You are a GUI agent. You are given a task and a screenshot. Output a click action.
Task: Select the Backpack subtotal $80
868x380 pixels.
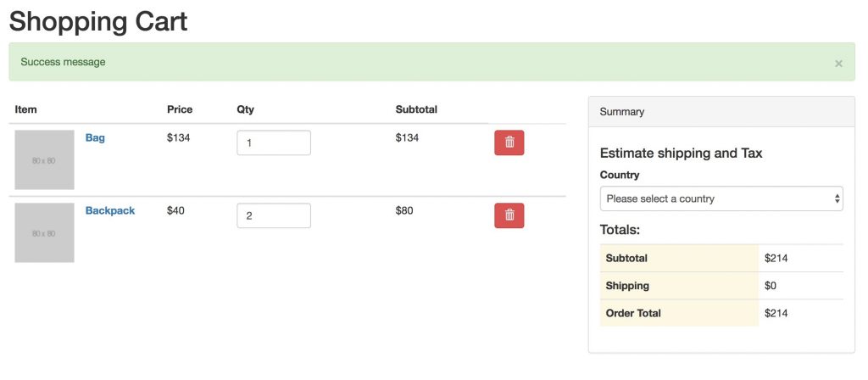(x=404, y=210)
